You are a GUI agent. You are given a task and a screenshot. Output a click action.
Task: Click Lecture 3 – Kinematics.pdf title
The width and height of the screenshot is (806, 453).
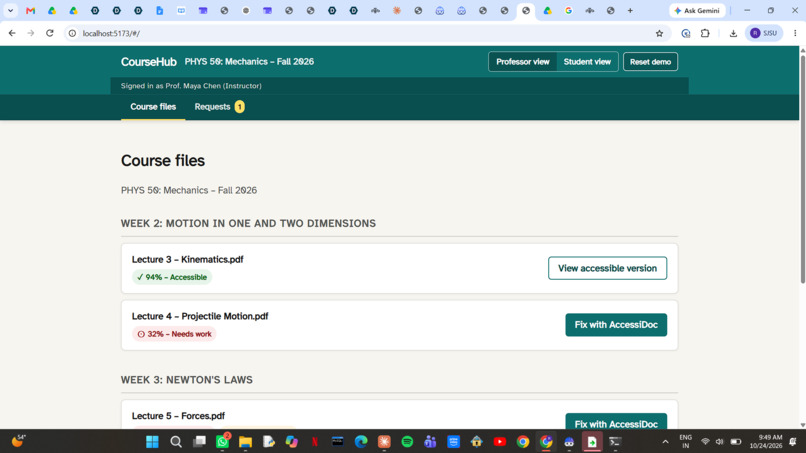(x=188, y=260)
